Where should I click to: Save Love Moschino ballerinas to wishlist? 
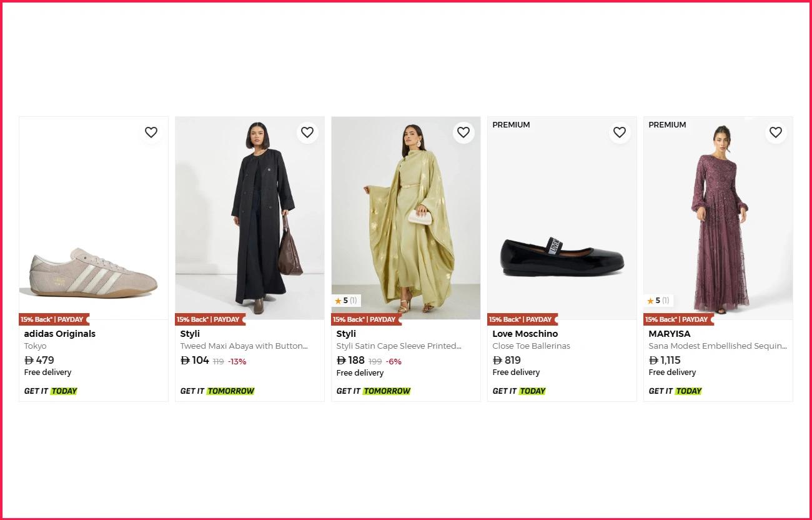(x=620, y=132)
